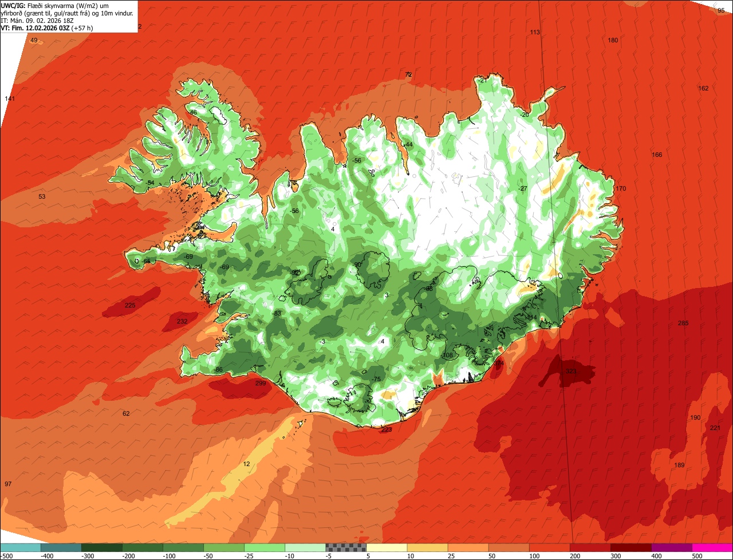The height and width of the screenshot is (560, 733).
Task: Click the legend label -500
Action: [6, 556]
